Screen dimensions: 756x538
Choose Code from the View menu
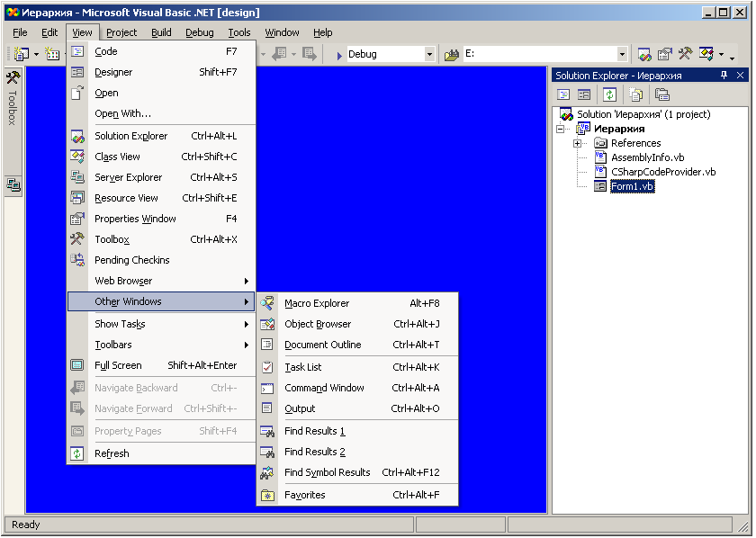[161, 51]
